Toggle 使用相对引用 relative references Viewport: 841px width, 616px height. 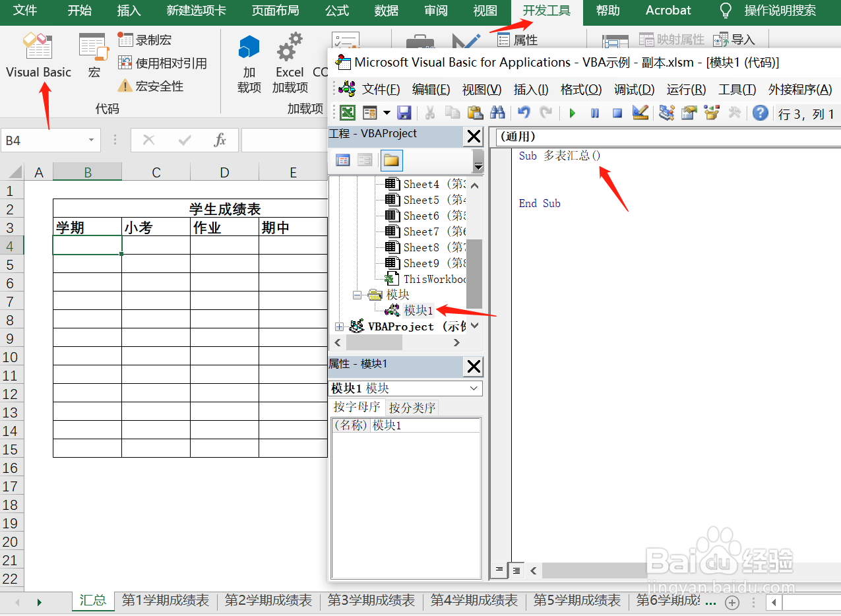(x=162, y=63)
